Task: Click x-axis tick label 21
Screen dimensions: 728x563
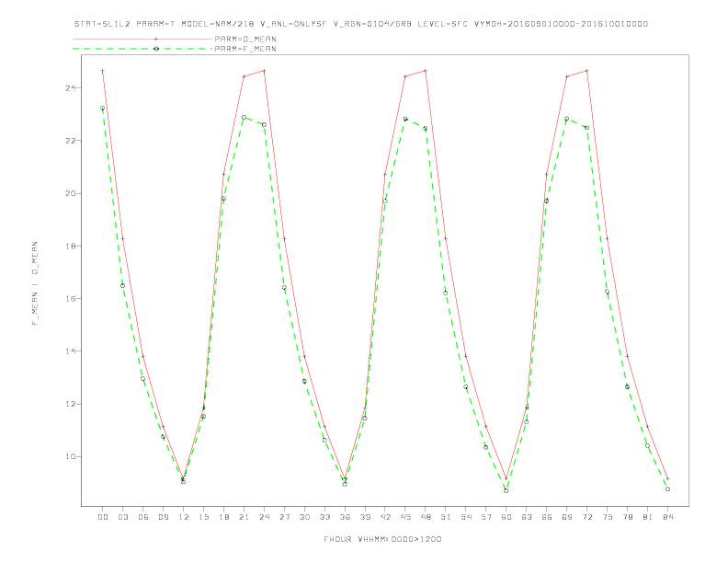Action: click(244, 517)
